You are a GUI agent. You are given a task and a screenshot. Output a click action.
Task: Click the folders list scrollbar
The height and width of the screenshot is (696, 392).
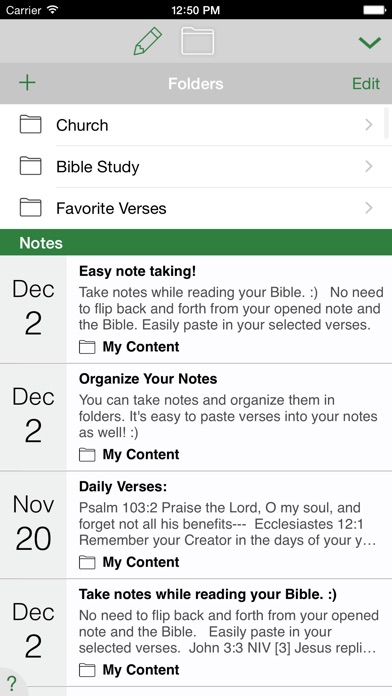point(388,123)
